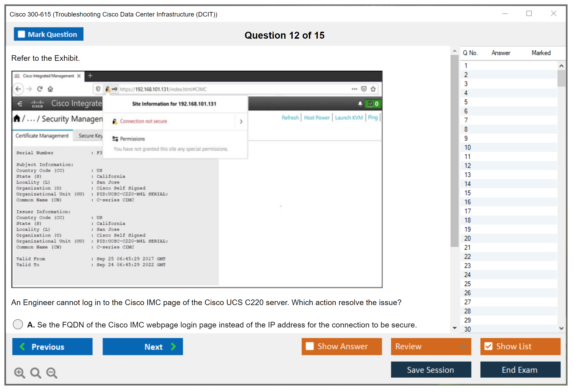Select question 20 in the list
The width and height of the screenshot is (574, 392).
(x=468, y=238)
